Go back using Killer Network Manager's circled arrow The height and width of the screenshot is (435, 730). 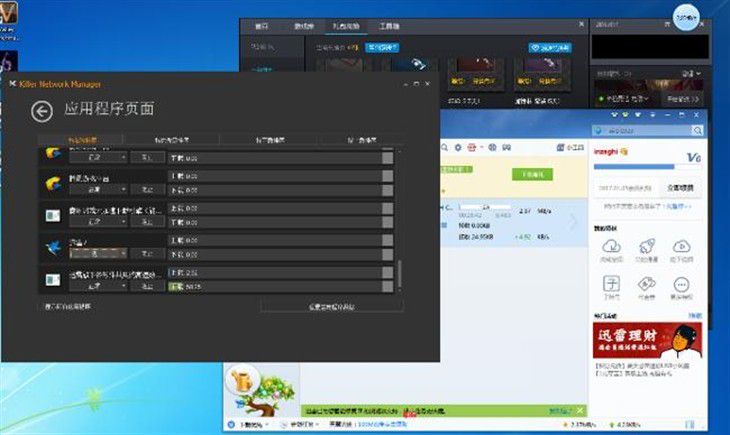click(x=42, y=112)
